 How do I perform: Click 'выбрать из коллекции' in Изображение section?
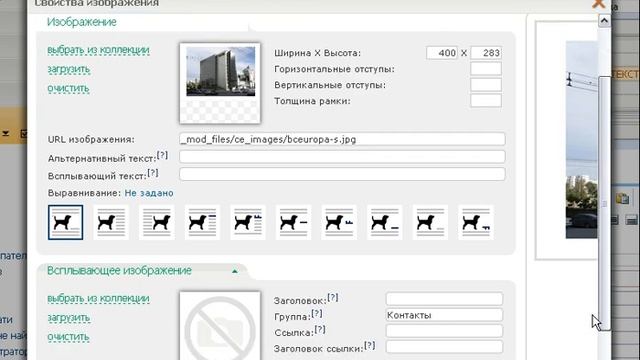[98, 50]
